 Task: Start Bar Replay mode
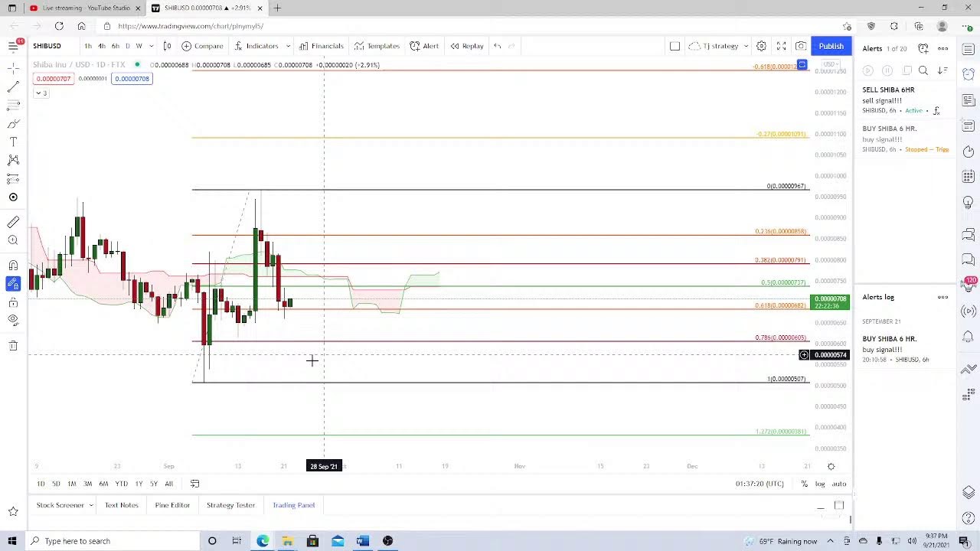click(466, 46)
